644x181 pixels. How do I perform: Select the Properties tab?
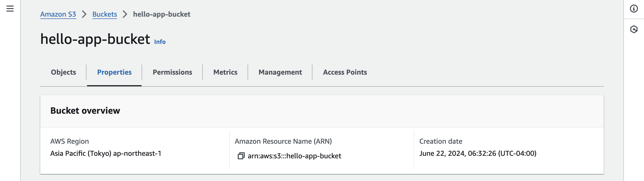point(114,72)
